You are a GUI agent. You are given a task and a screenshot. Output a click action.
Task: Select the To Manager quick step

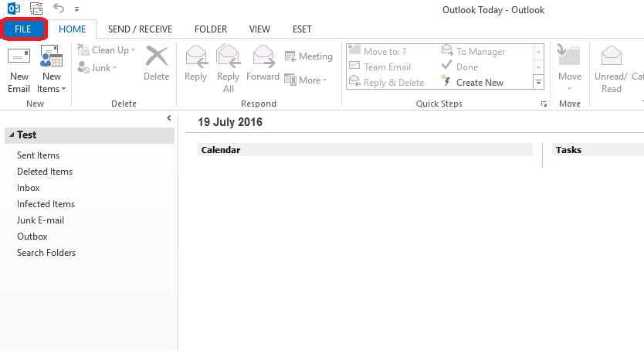click(x=473, y=51)
